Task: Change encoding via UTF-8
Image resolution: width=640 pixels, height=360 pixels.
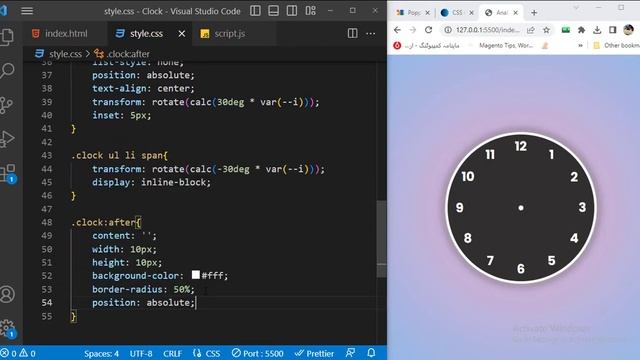Action: [141, 353]
